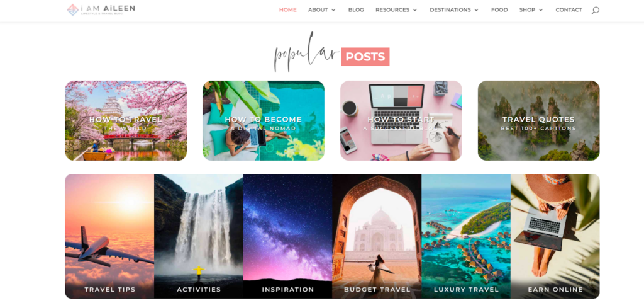Image resolution: width=644 pixels, height=303 pixels.
Task: Select the Earn Online laptop tile
Action: (555, 236)
